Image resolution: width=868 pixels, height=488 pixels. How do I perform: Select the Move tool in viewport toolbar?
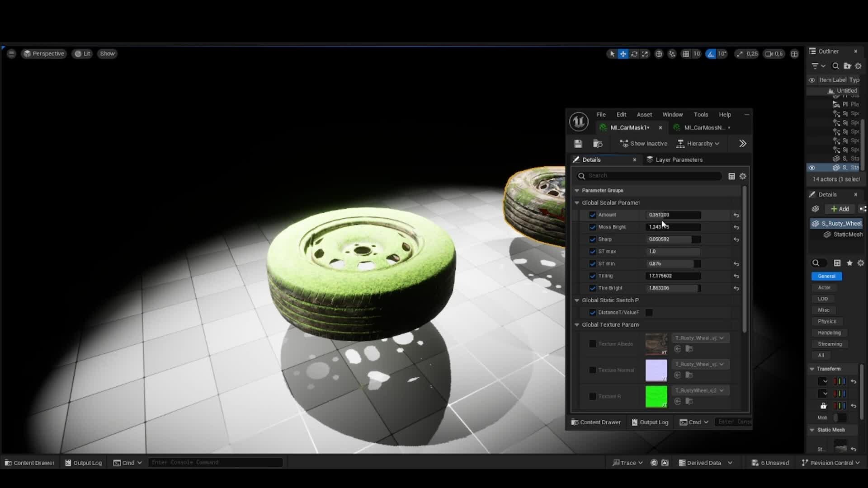coord(623,53)
